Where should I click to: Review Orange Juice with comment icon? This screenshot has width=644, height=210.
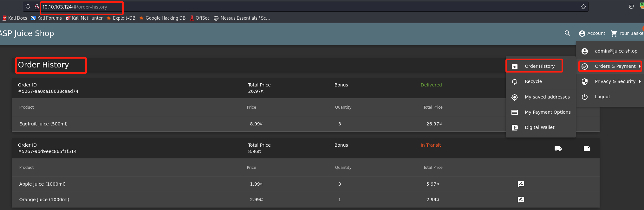[x=521, y=200]
